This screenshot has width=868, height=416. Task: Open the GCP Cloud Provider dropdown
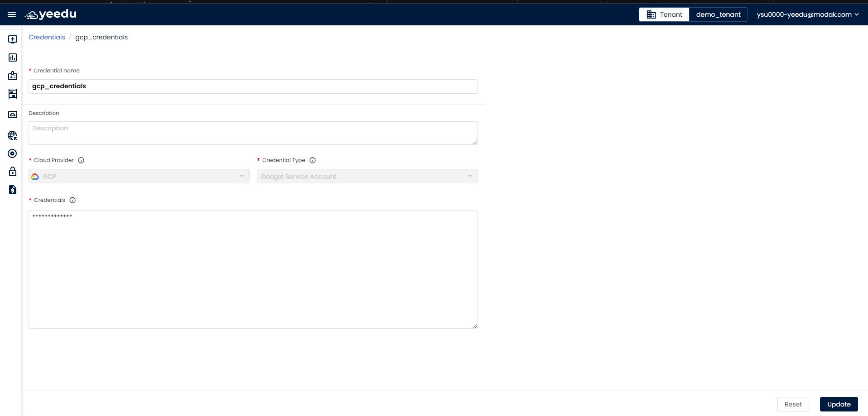coord(139,176)
